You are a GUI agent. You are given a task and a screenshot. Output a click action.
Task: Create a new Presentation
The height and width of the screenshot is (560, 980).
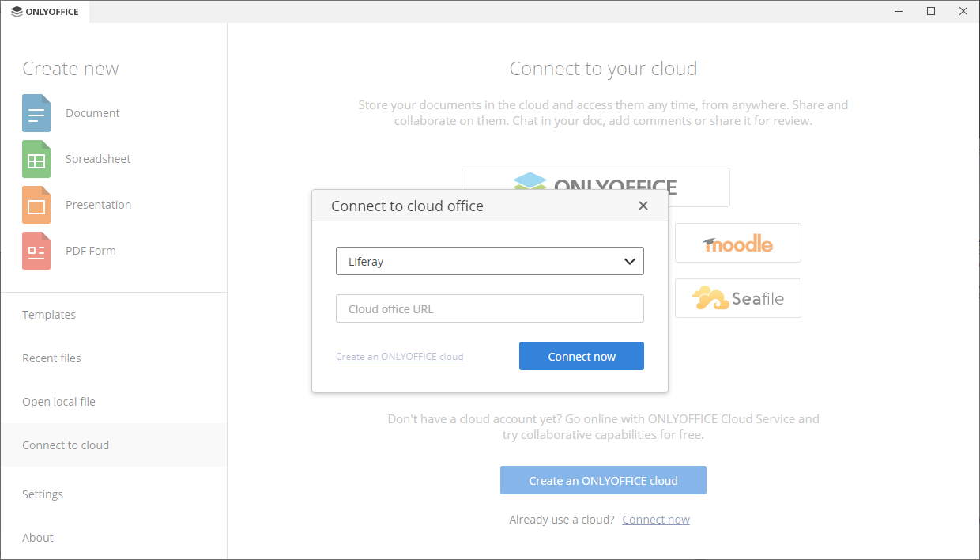[98, 204]
